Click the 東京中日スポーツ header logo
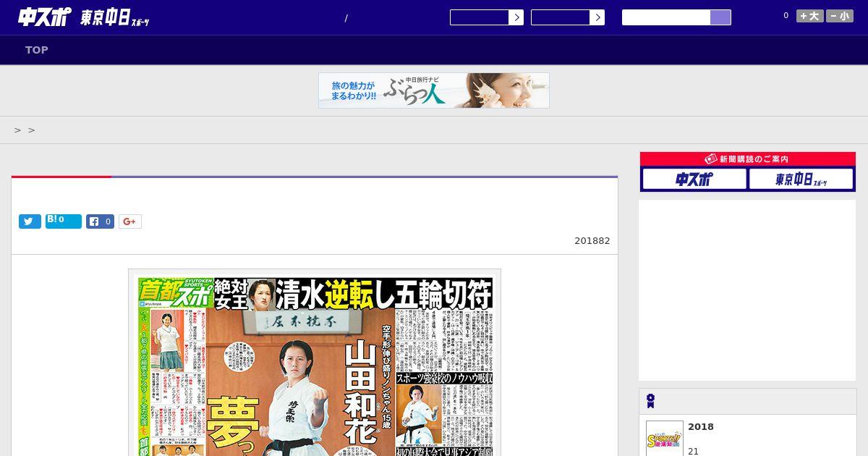The image size is (868, 456). tap(115, 18)
